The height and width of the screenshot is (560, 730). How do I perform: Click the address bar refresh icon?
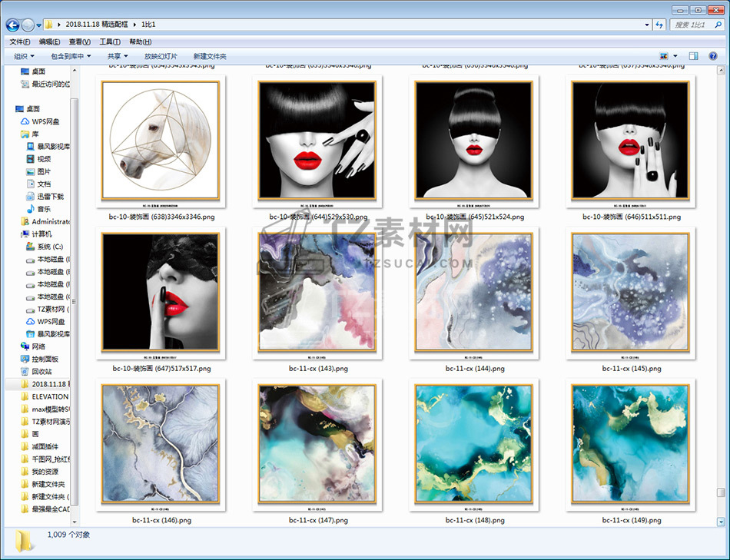[659, 25]
